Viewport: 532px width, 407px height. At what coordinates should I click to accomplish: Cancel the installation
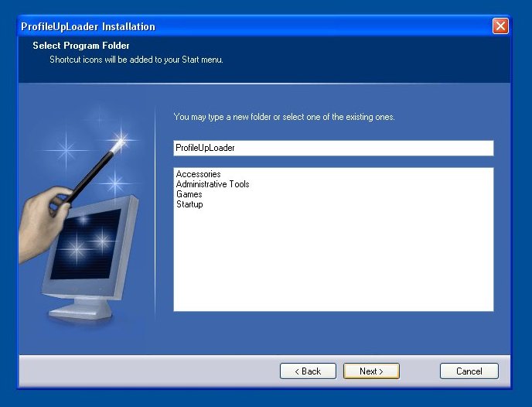[469, 371]
